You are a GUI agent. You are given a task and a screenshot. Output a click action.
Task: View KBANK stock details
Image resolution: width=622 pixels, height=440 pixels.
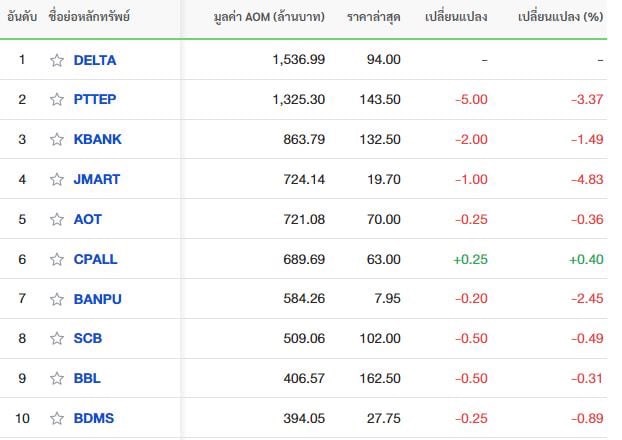point(98,139)
